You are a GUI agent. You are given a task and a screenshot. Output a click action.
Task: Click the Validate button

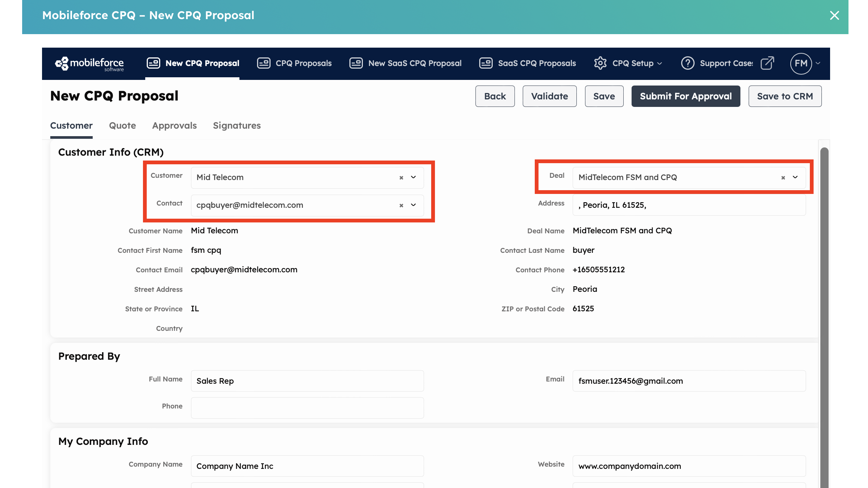tap(549, 96)
